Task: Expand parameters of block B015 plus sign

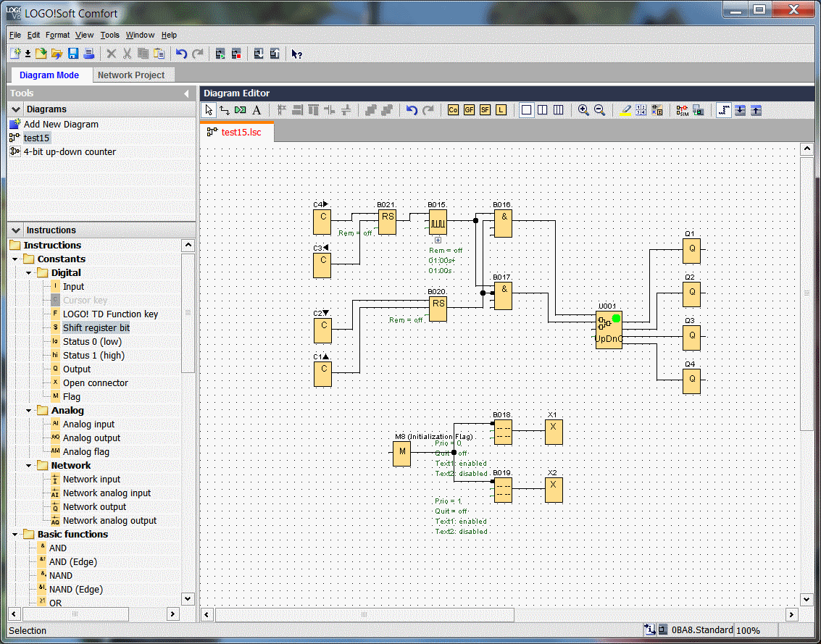Action: 438,241
